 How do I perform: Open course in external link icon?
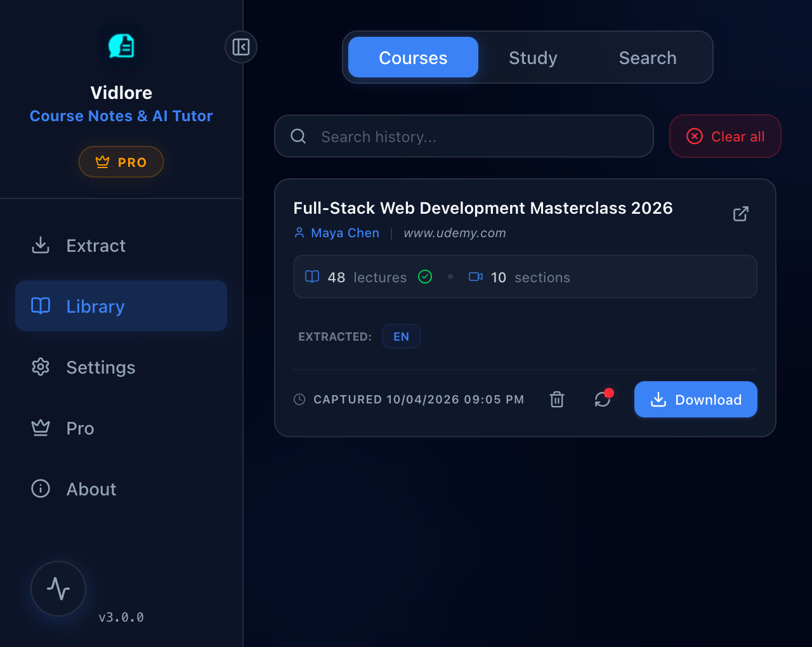click(x=741, y=214)
